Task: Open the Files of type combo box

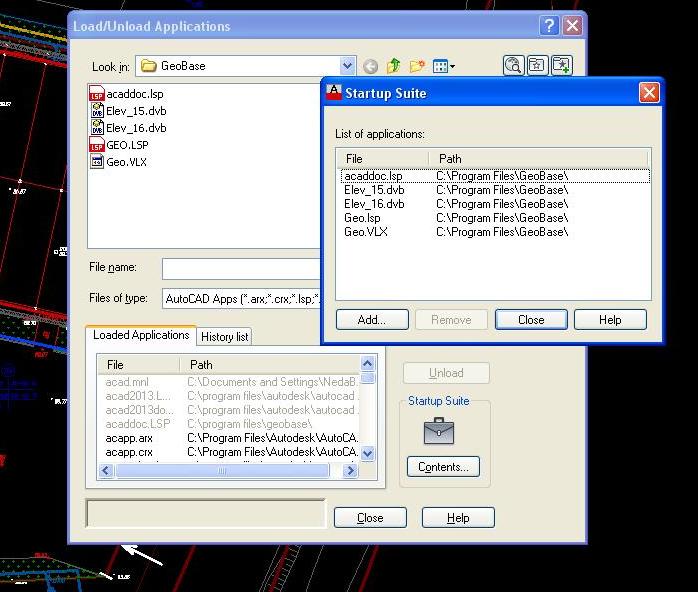Action: (241, 299)
